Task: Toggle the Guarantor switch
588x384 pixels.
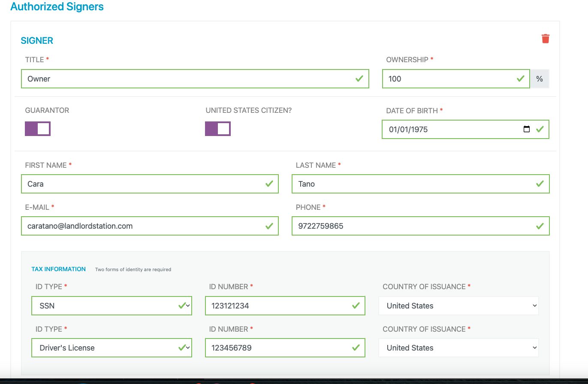Action: point(38,129)
